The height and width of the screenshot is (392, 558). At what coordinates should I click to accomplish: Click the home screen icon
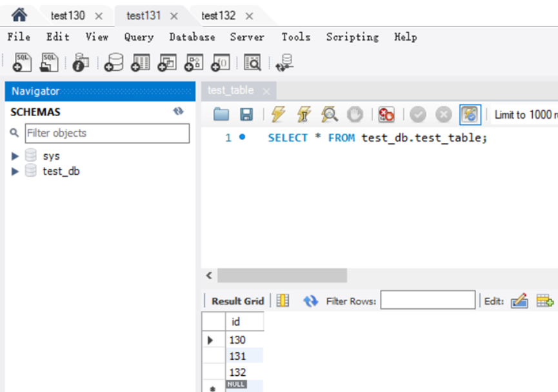point(19,15)
